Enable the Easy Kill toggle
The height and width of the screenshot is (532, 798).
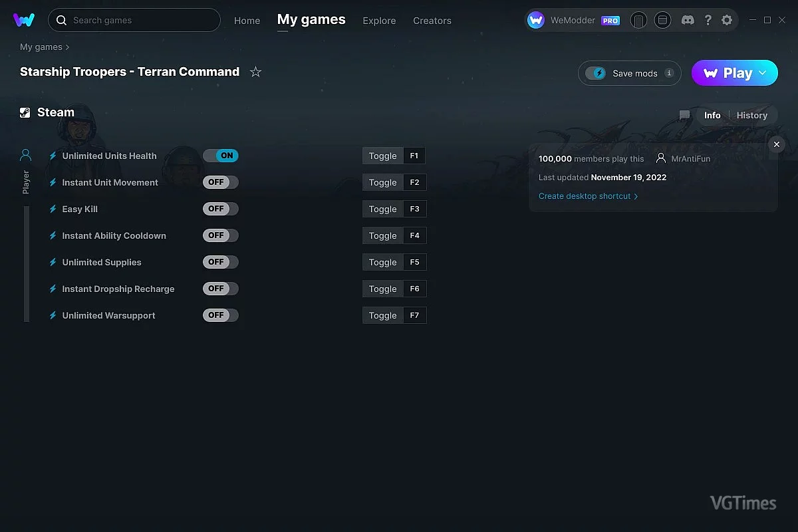tap(221, 209)
